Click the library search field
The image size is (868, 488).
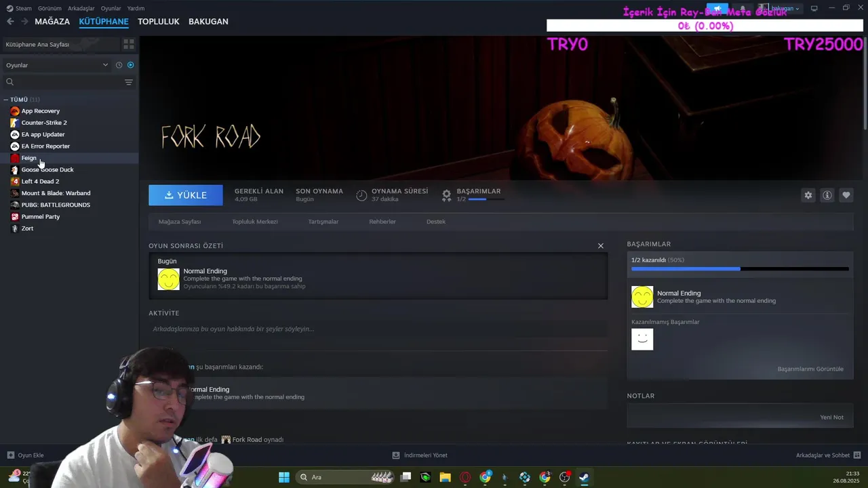point(62,82)
